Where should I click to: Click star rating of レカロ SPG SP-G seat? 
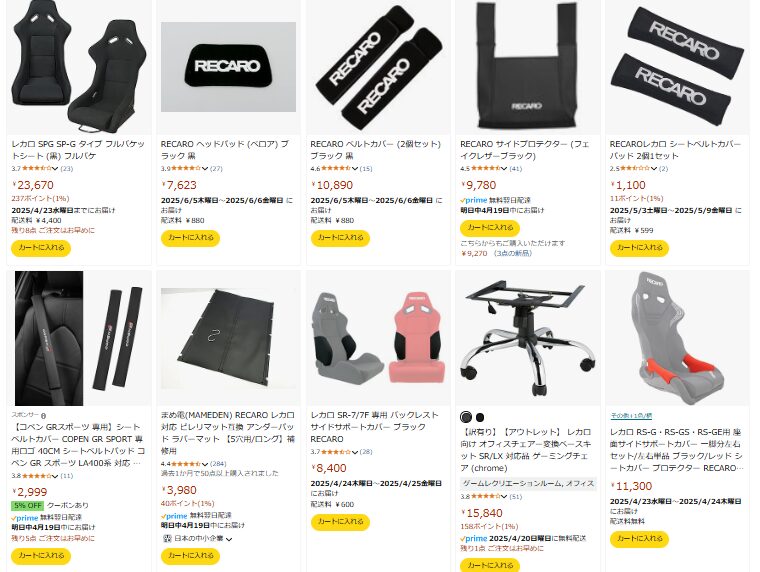pos(37,168)
